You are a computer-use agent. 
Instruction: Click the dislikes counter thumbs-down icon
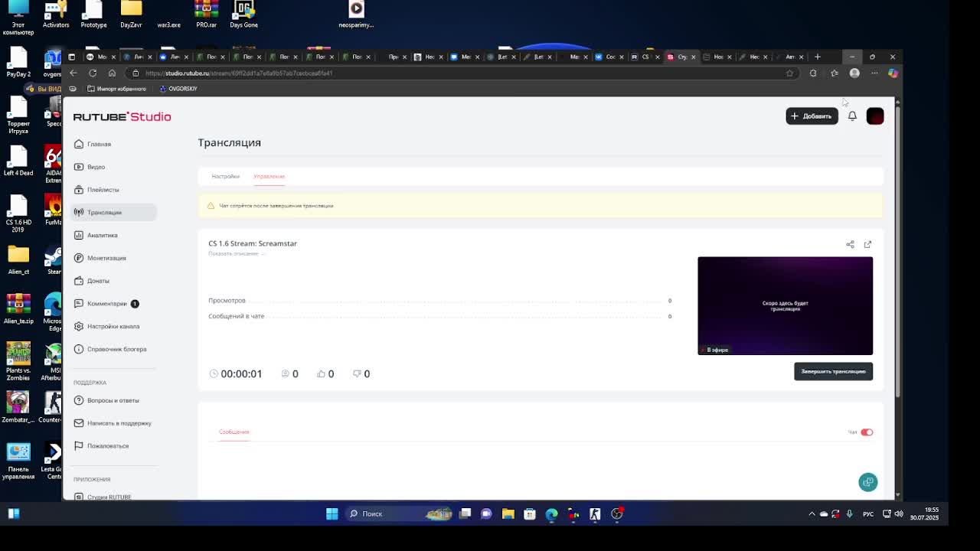pos(357,373)
